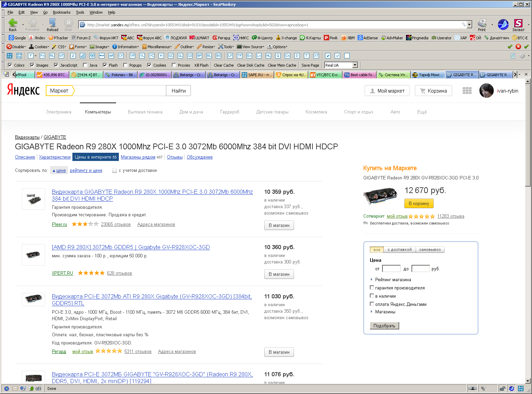The height and width of the screenshot is (394, 532).
Task: Open the Real UA combo box
Action: click(341, 65)
